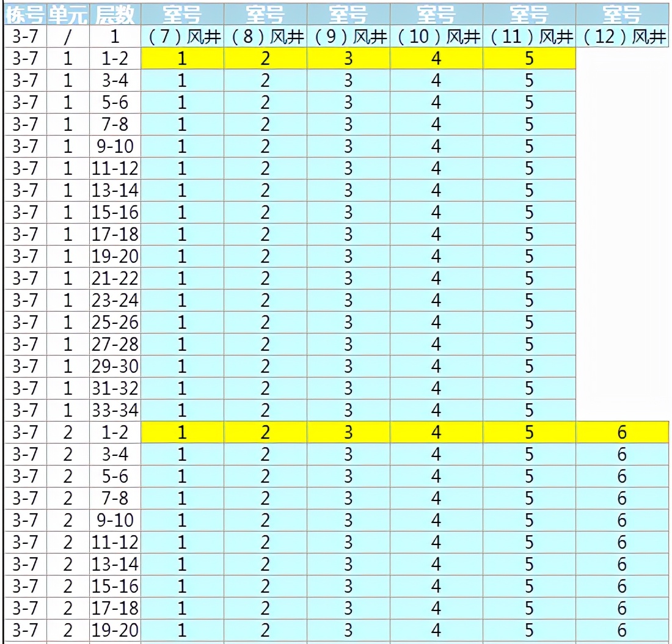Select the (12)风井 cell
This screenshot has height=644, width=672.
click(x=622, y=37)
